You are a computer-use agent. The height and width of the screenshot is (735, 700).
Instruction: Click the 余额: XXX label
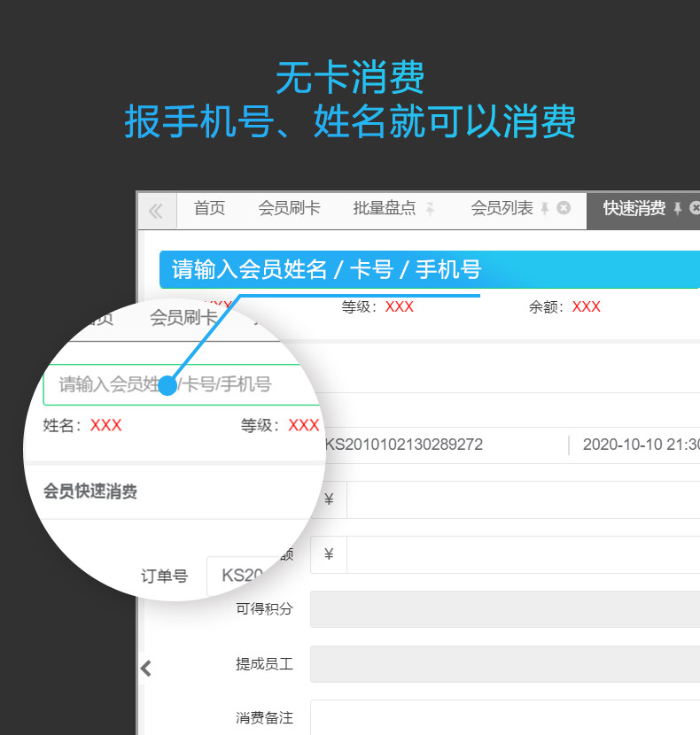565,307
